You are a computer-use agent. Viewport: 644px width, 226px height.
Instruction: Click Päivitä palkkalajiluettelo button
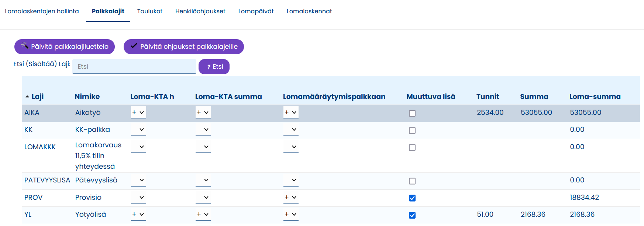[x=65, y=47]
